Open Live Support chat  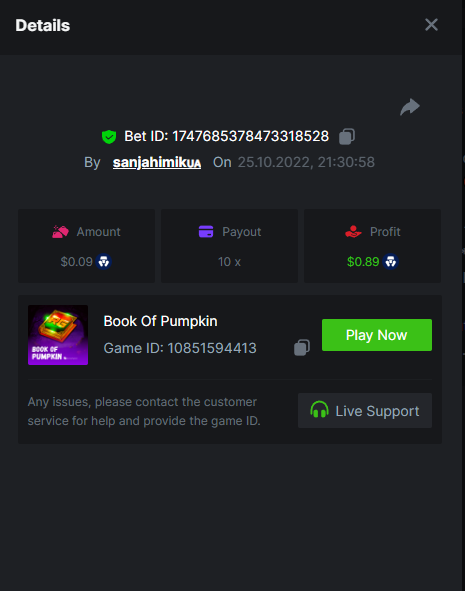365,410
